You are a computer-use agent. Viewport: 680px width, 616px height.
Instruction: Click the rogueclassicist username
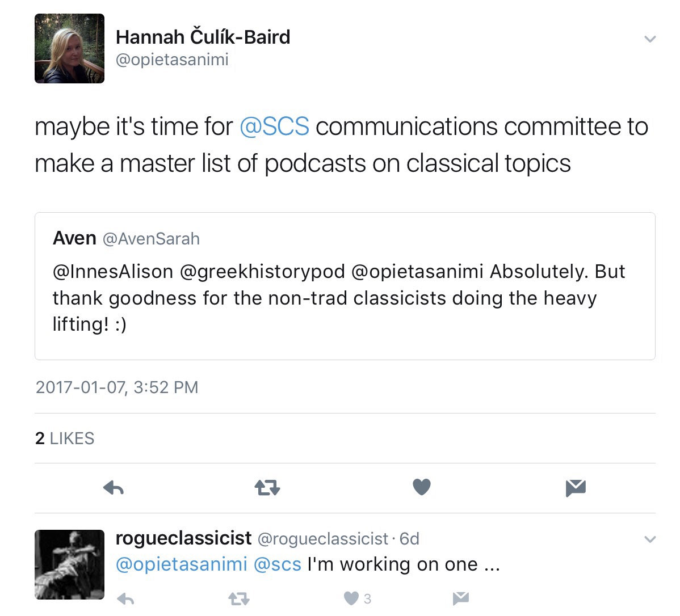pyautogui.click(x=183, y=538)
